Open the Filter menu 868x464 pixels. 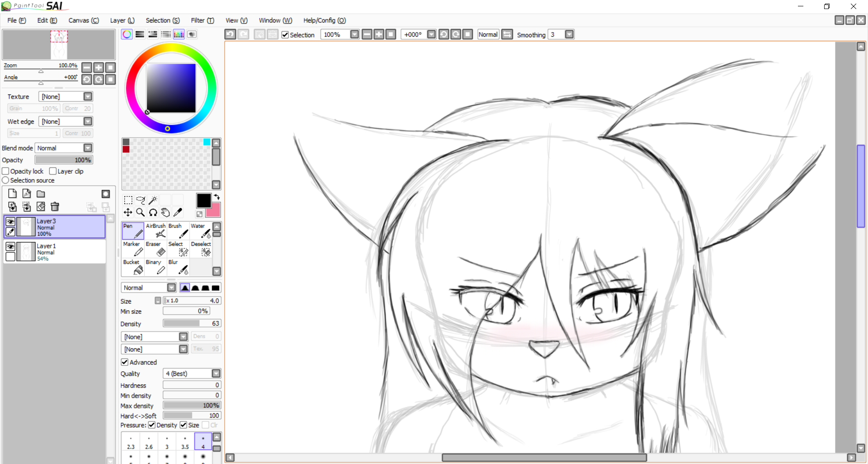(202, 20)
